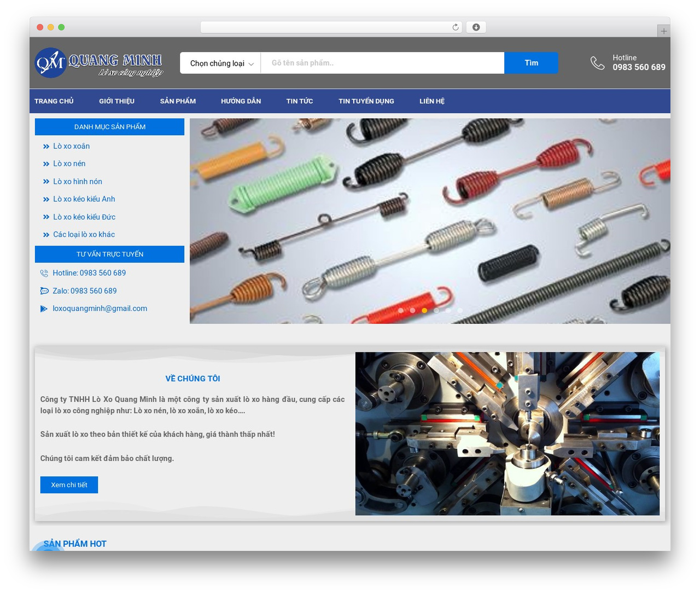
Task: Click the browser download icon
Action: coord(476,27)
